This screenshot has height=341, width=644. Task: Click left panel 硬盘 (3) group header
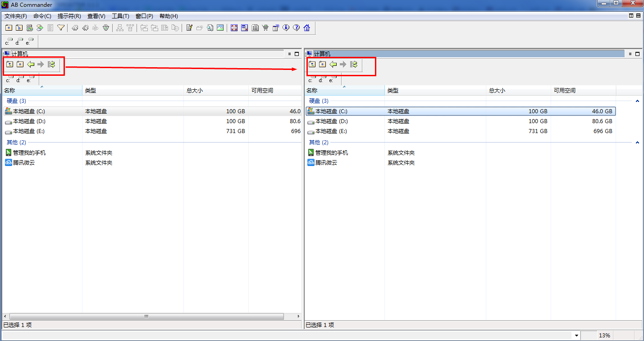[16, 101]
